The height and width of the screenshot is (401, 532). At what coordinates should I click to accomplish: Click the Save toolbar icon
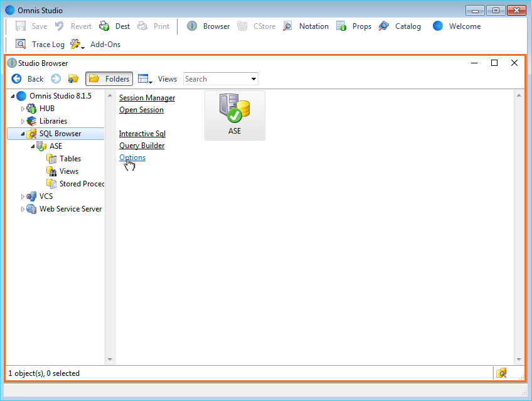21,26
